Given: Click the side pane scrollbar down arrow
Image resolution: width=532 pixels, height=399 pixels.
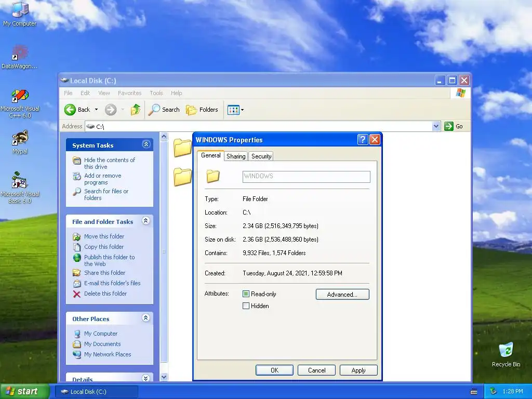Looking at the screenshot, I should [164, 377].
